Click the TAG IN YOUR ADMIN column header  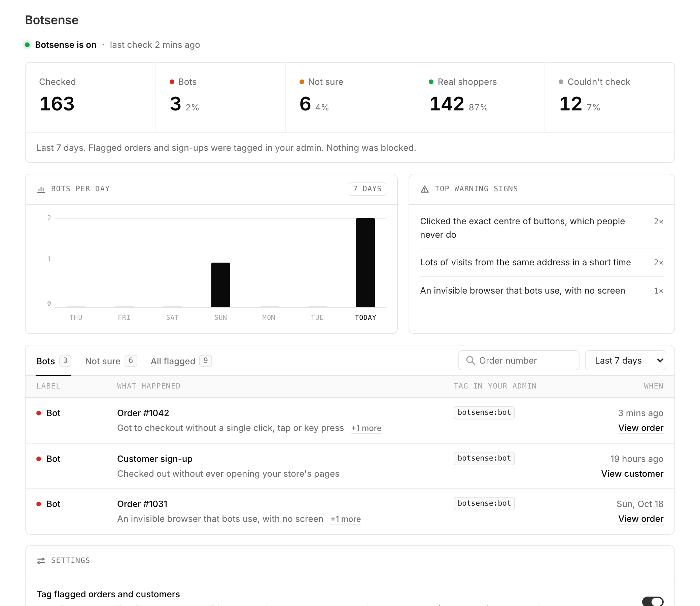click(x=495, y=386)
